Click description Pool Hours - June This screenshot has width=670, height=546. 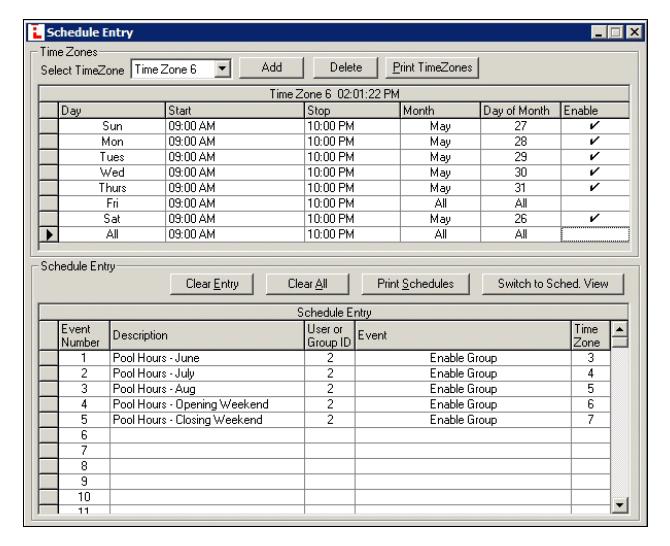207,358
